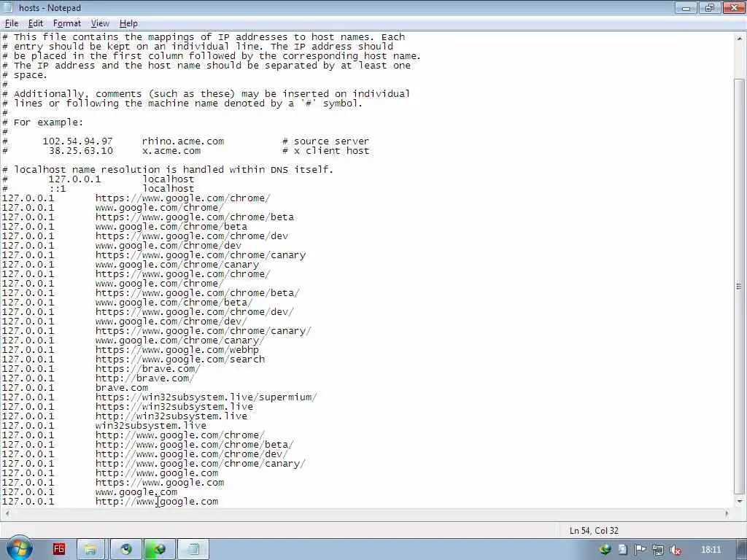Open the File menu
The width and height of the screenshot is (747, 560).
(x=12, y=23)
